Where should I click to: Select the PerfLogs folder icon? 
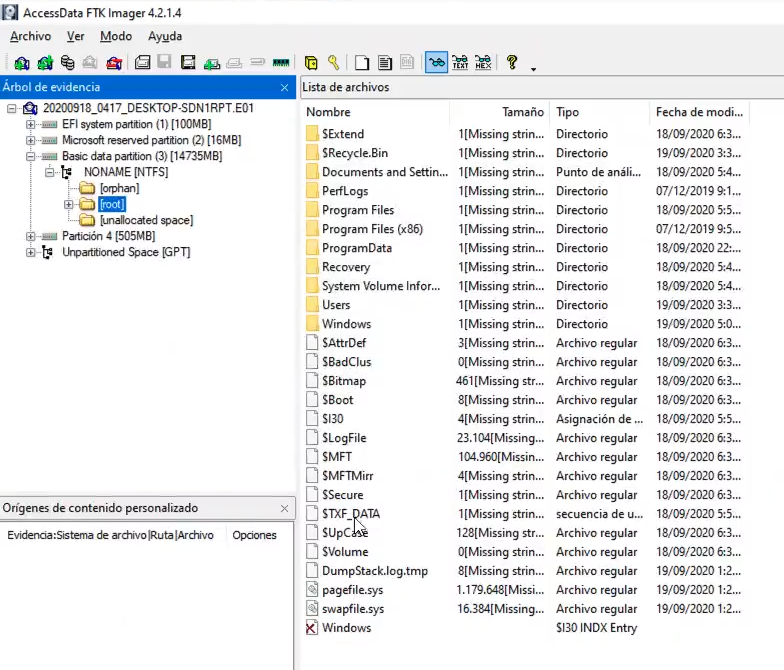tap(312, 191)
